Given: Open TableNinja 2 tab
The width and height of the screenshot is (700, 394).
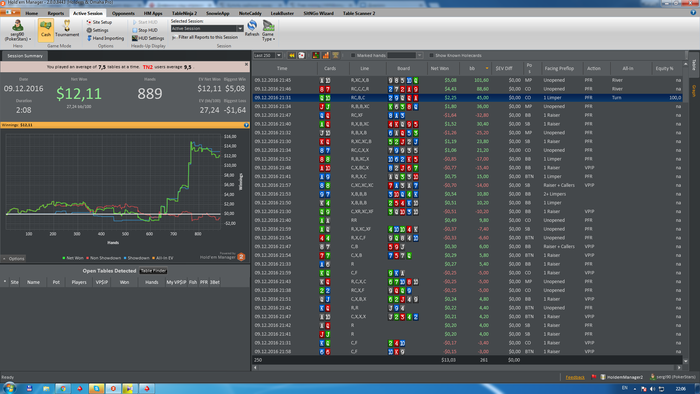Looking at the screenshot, I should click(x=184, y=13).
